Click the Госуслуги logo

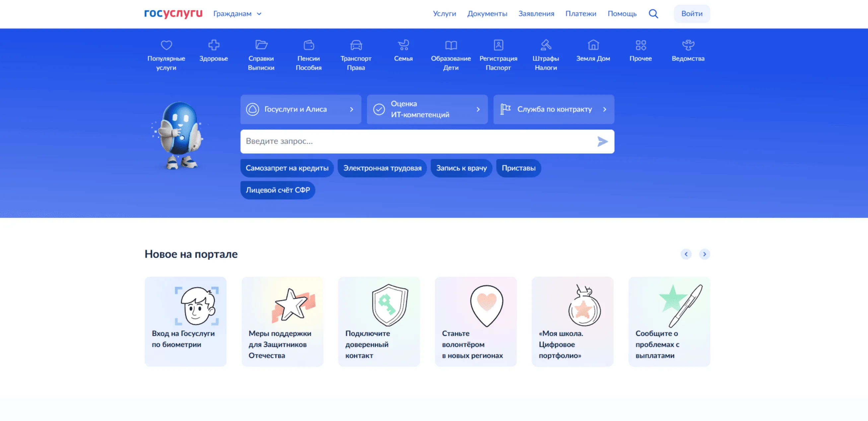(173, 14)
